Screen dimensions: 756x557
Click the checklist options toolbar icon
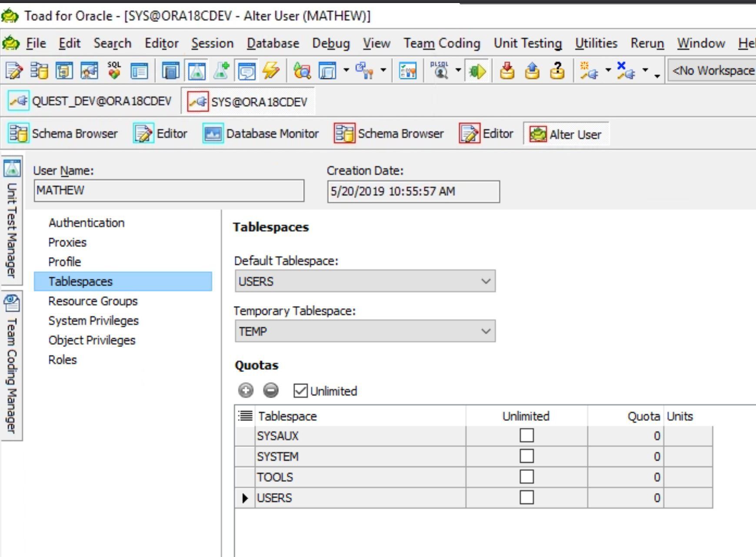coord(408,70)
